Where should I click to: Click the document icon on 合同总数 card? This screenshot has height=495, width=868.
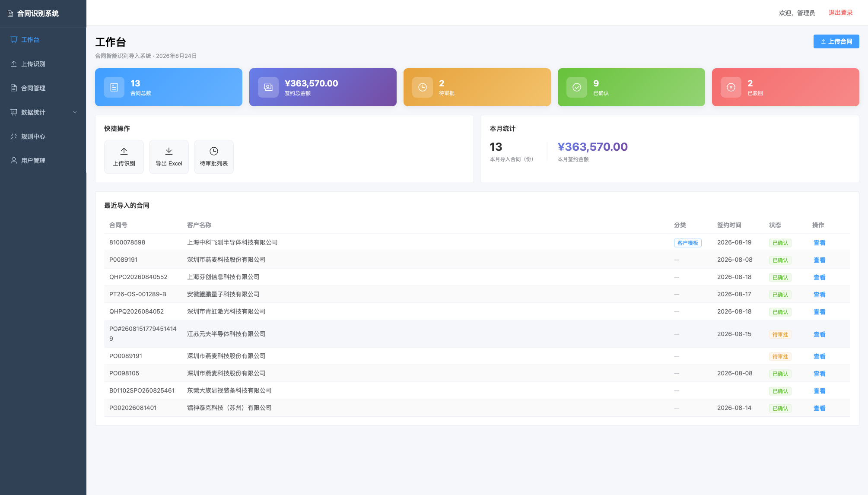pyautogui.click(x=114, y=87)
